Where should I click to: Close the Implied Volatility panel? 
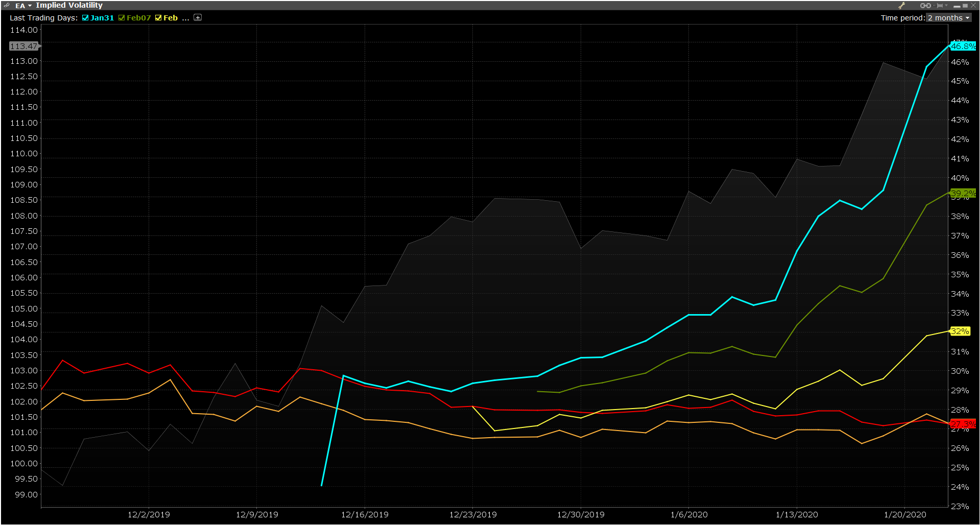point(973,6)
